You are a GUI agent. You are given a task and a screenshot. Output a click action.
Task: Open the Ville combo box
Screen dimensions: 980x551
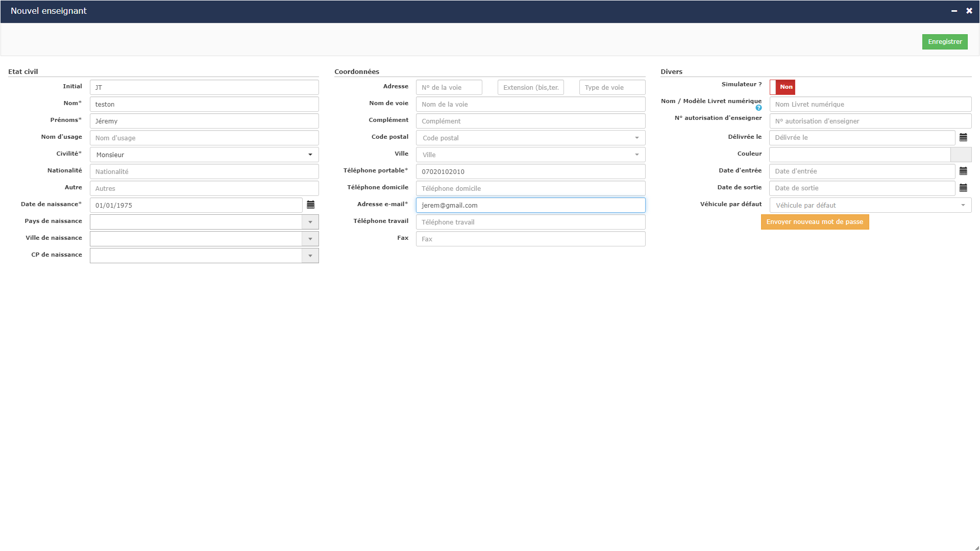(531, 155)
